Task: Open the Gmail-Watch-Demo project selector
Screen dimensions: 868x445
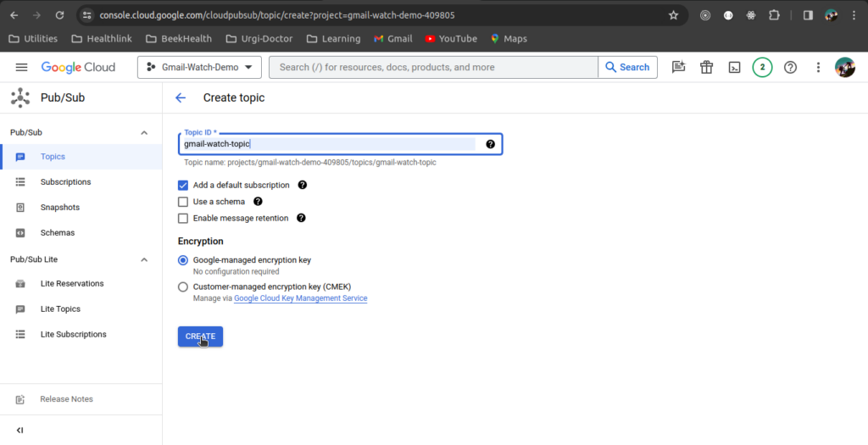Action: 199,68
